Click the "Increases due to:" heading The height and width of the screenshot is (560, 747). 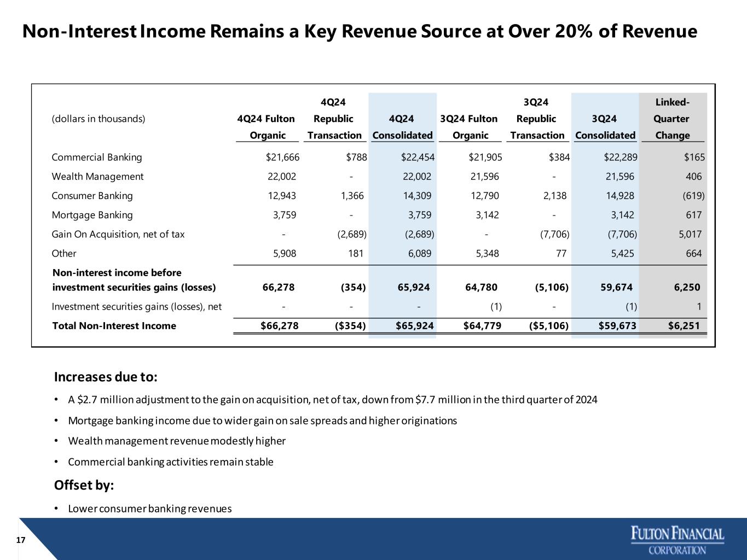tap(106, 377)
